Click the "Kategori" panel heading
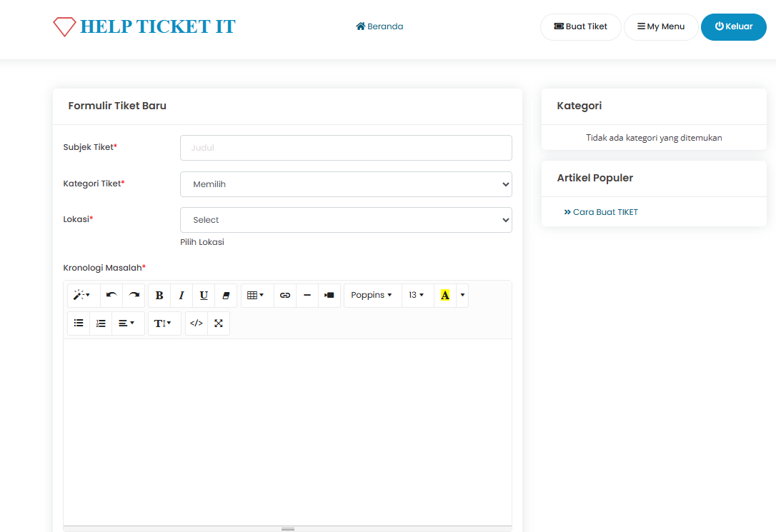The image size is (776, 532). click(579, 106)
